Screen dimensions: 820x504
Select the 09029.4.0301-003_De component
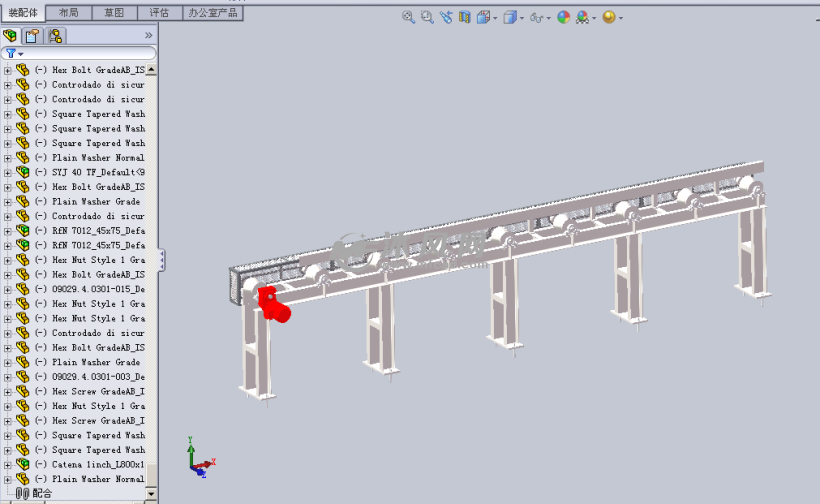point(90,376)
